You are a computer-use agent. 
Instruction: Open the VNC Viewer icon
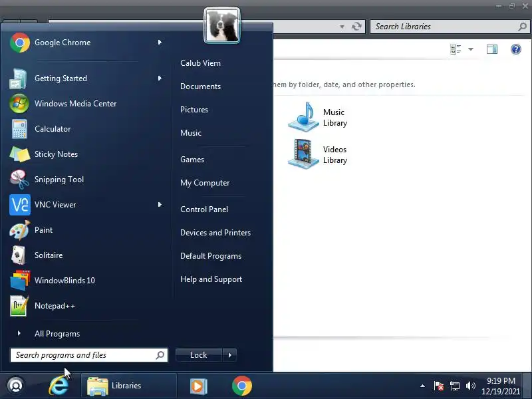point(20,205)
